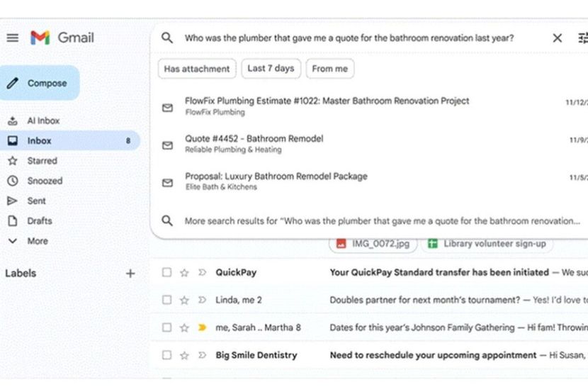Star the QuickPay email
Screen dimensions: 588x392
(184, 272)
